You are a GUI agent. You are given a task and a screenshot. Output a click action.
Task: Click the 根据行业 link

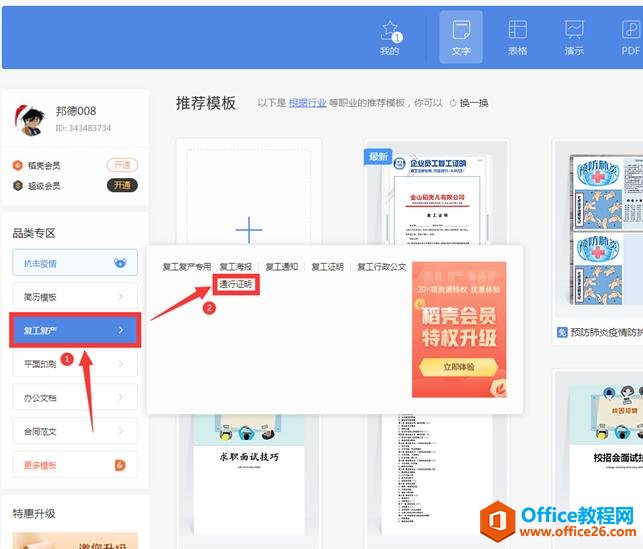point(308,103)
